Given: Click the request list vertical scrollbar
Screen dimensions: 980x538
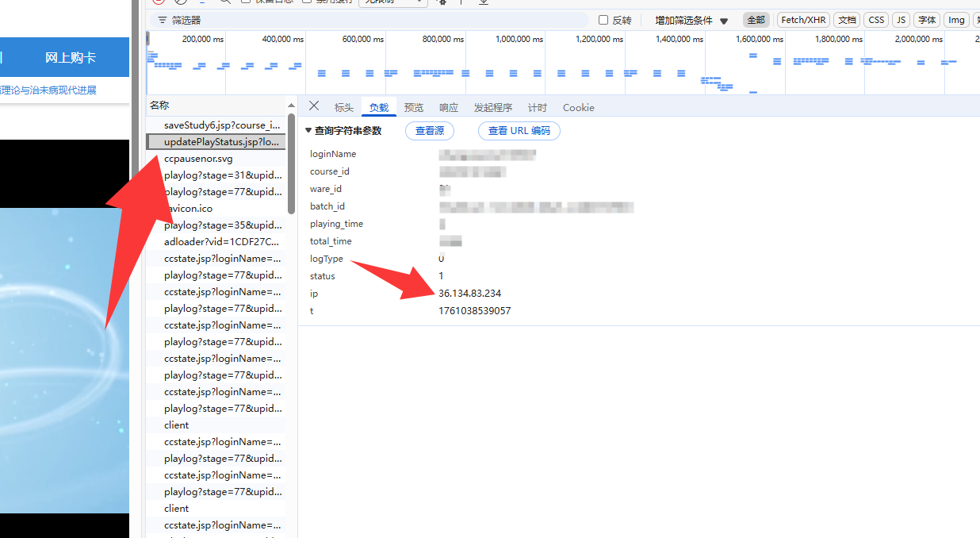Looking at the screenshot, I should (292, 159).
